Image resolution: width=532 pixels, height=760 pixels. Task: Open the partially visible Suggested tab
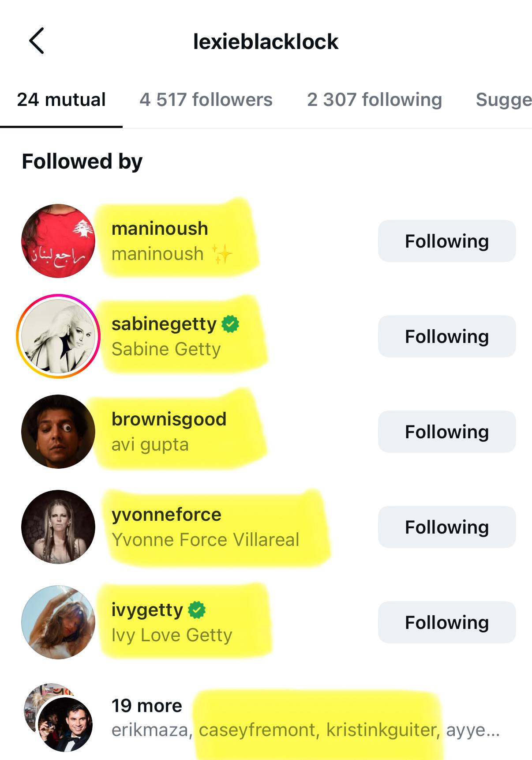pyautogui.click(x=503, y=100)
